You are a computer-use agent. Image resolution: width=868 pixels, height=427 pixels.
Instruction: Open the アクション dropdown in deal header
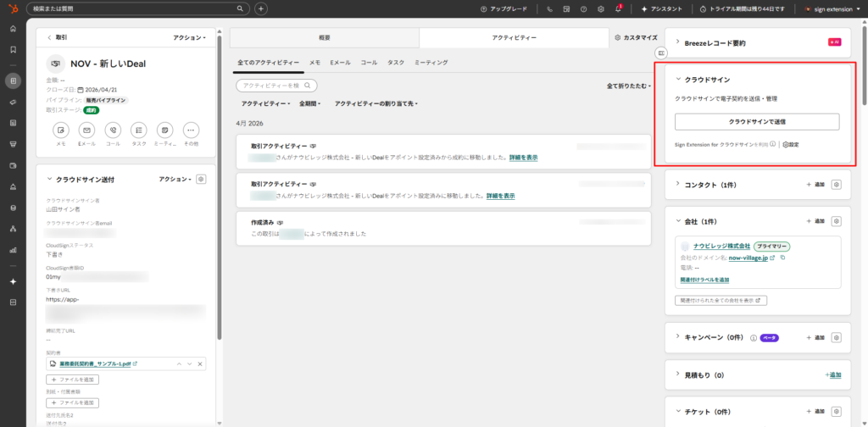pyautogui.click(x=189, y=37)
